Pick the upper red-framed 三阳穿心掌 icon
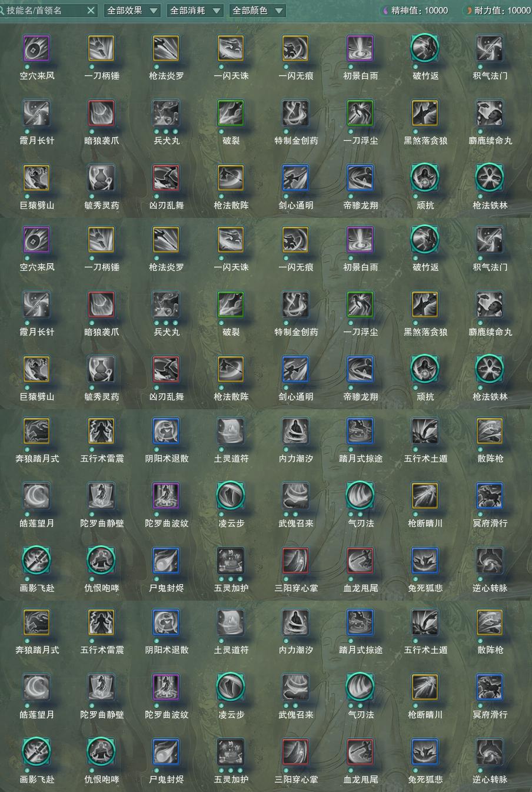 point(295,561)
